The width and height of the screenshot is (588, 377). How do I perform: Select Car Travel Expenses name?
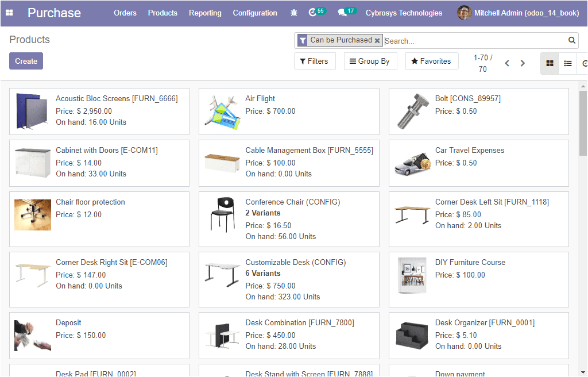pyautogui.click(x=470, y=150)
